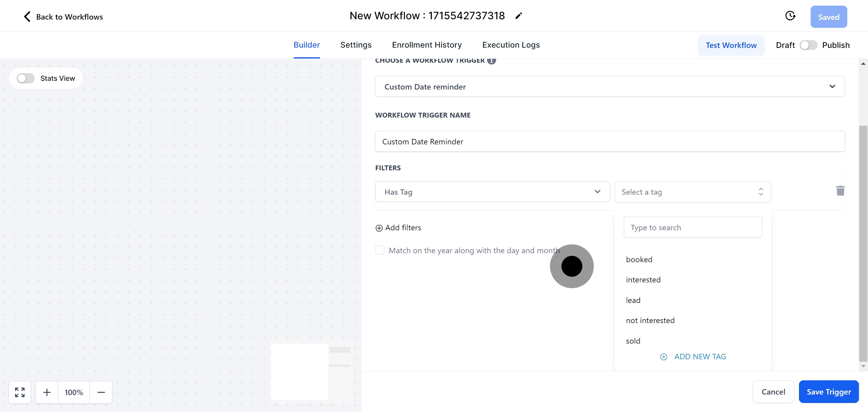868x412 pixels.
Task: Collapse the Select a tag dropdown
Action: (693, 192)
